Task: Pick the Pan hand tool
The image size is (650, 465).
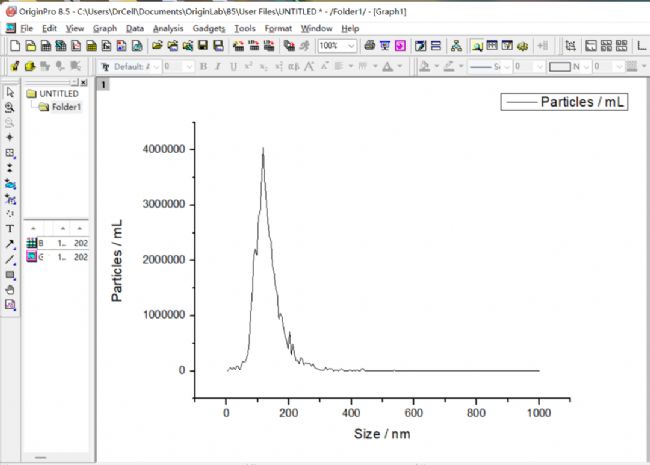Action: click(x=9, y=289)
